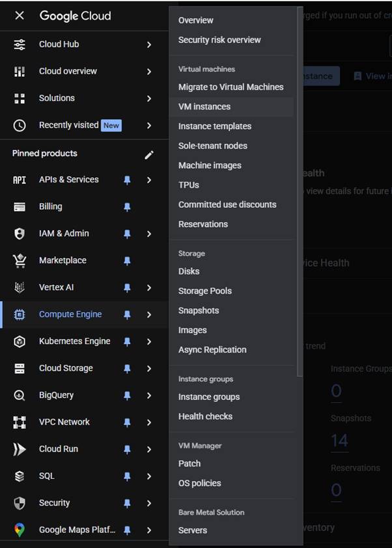
Task: Expand the Solutions submenu arrow
Action: pyautogui.click(x=149, y=98)
